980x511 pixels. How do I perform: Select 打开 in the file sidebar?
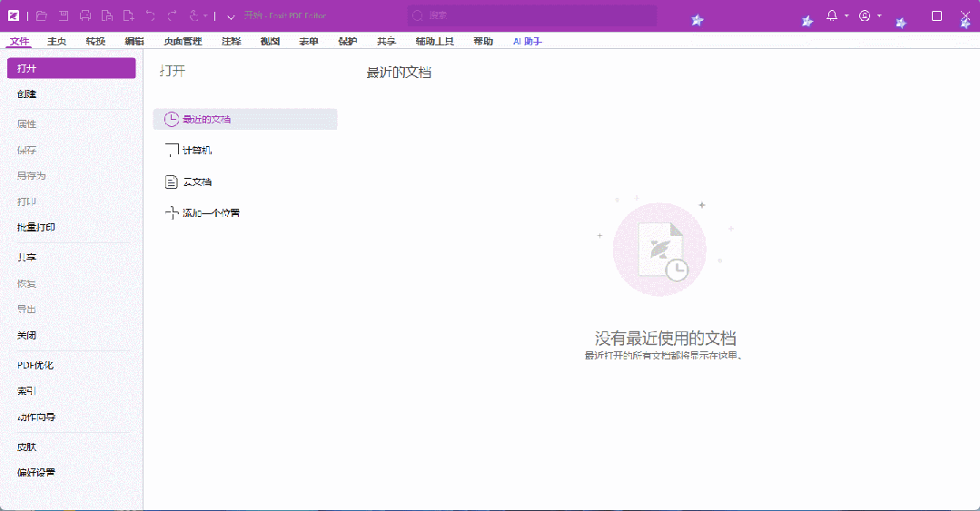[x=71, y=68]
